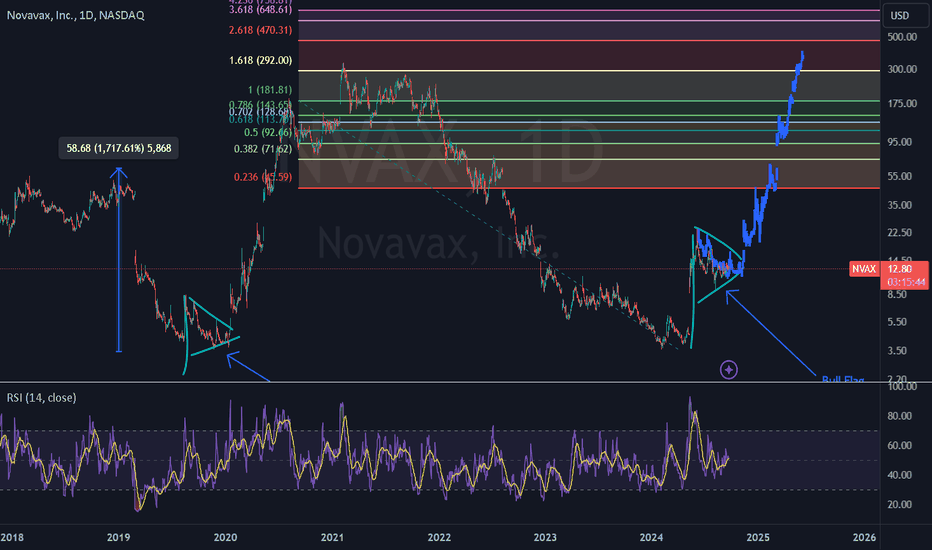Click the 3.618 (648.61) Fibonacci level label
The image size is (932, 550).
tap(260, 10)
